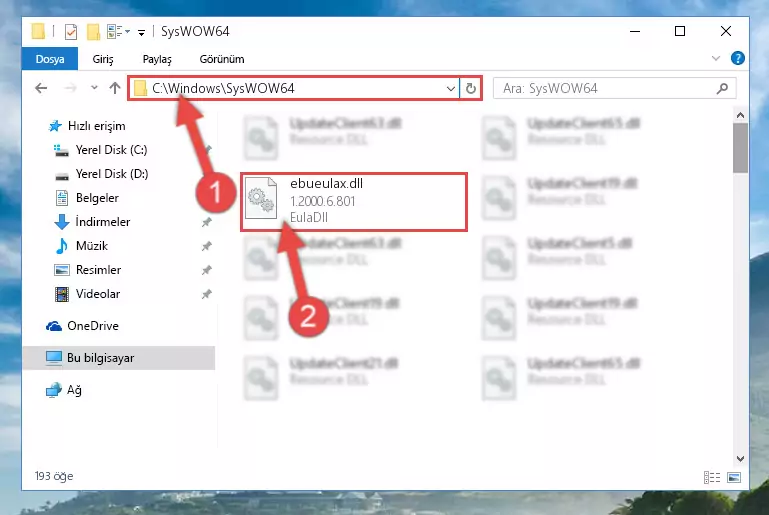
Task: Click the pin icon beside Videolar
Action: (206, 294)
